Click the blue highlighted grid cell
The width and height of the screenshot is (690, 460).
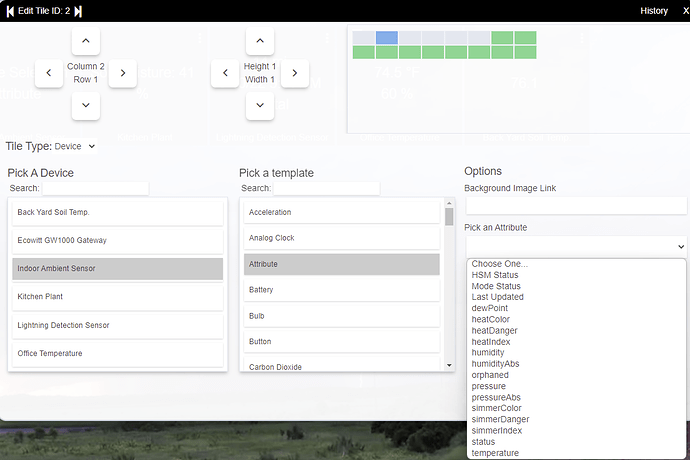(386, 37)
